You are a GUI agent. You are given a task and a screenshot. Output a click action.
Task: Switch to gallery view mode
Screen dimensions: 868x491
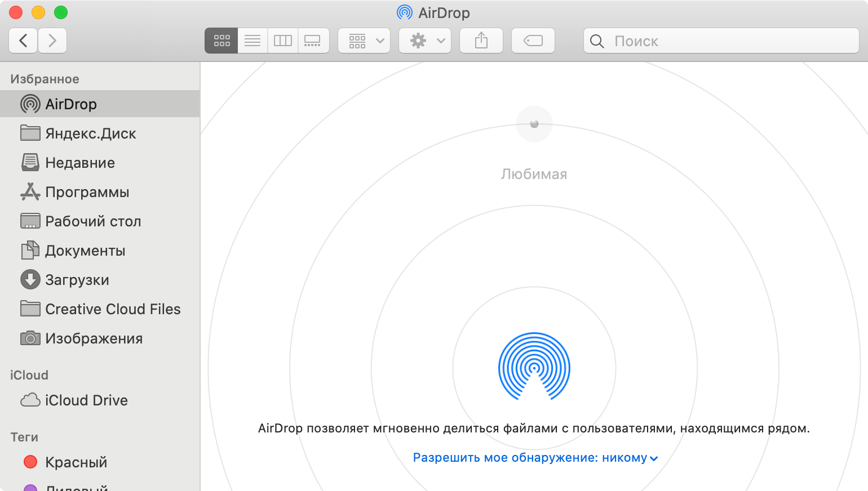(312, 41)
